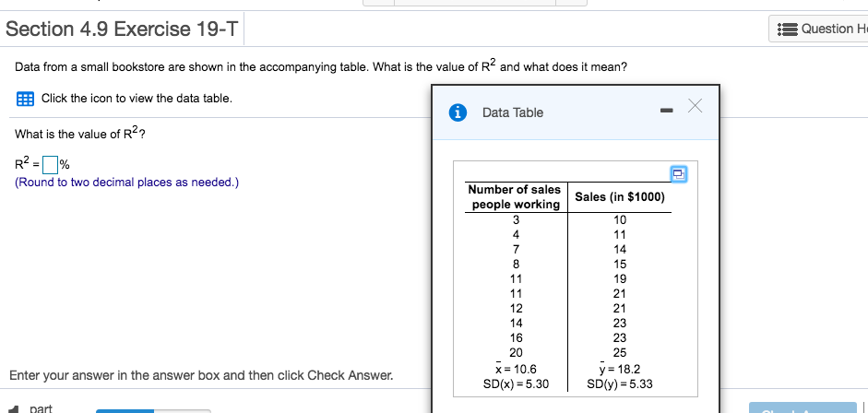Select the sales value 10
Viewport: 868px width, 413px height.
point(620,219)
